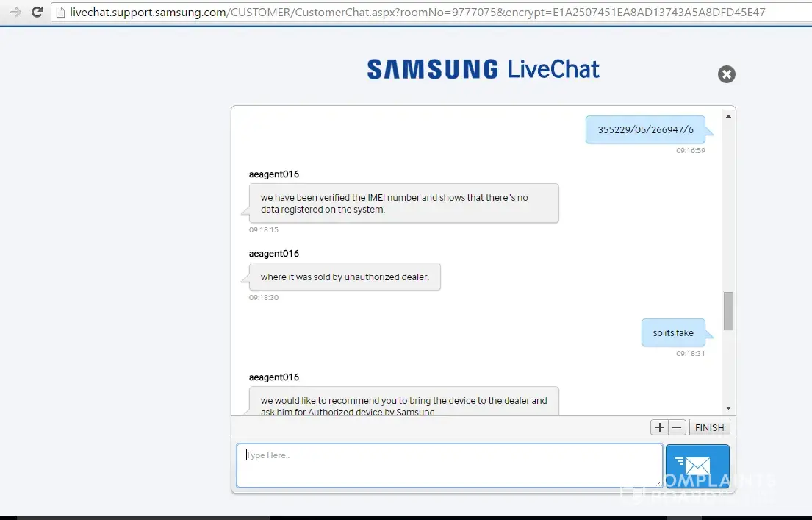Decrease chat font size with minus button
The image size is (812, 520).
(677, 427)
